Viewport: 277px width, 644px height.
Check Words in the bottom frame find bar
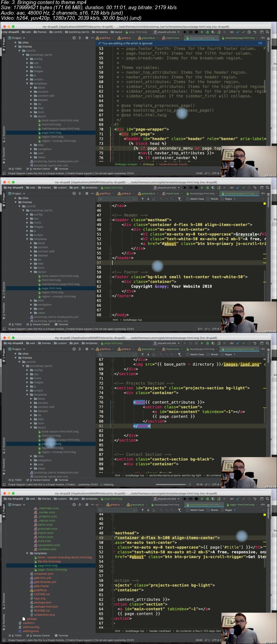(208, 510)
